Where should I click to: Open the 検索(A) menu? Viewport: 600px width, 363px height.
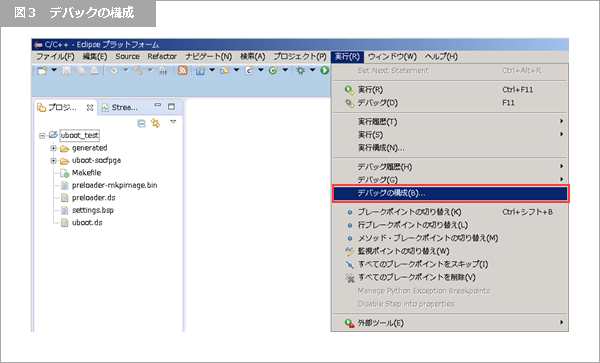tap(253, 57)
